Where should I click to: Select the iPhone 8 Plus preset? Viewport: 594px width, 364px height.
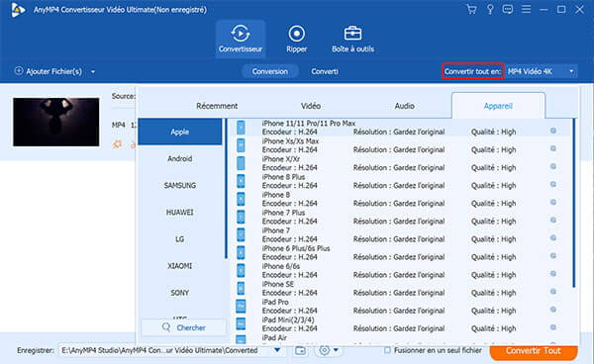(400, 181)
